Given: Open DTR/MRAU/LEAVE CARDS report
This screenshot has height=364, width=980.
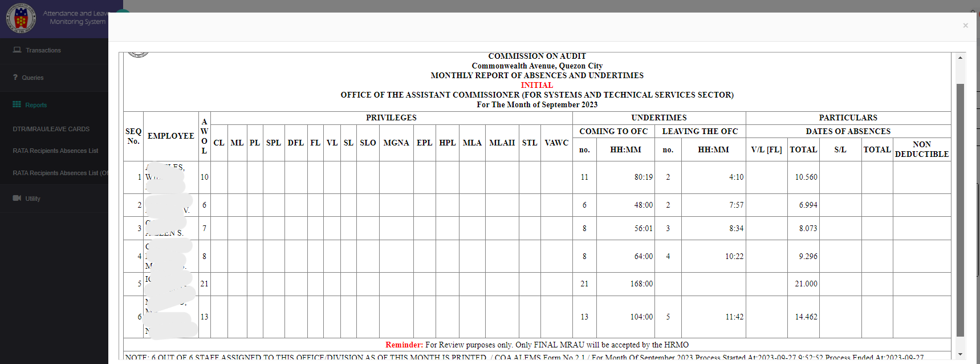Looking at the screenshot, I should pyautogui.click(x=51, y=129).
